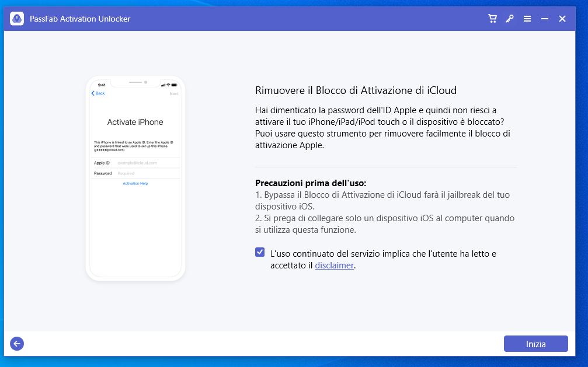The height and width of the screenshot is (367, 588).
Task: Click 'Precauzioni prima dell'uso:' label
Action: coord(311,183)
